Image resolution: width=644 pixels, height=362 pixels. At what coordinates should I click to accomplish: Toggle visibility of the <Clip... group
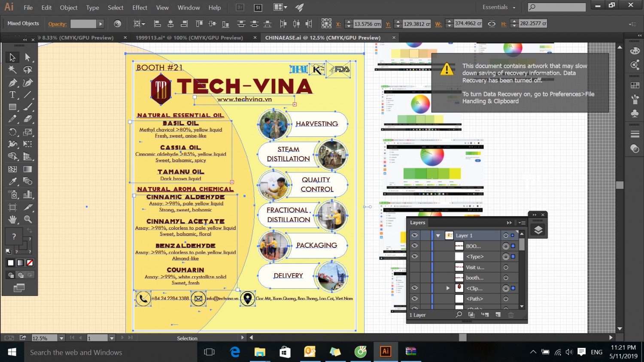point(414,288)
